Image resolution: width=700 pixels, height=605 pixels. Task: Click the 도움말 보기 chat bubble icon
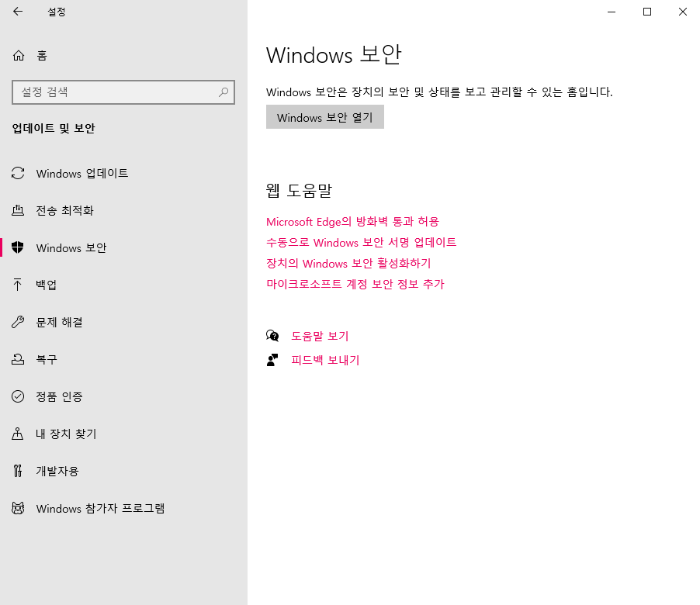point(272,336)
